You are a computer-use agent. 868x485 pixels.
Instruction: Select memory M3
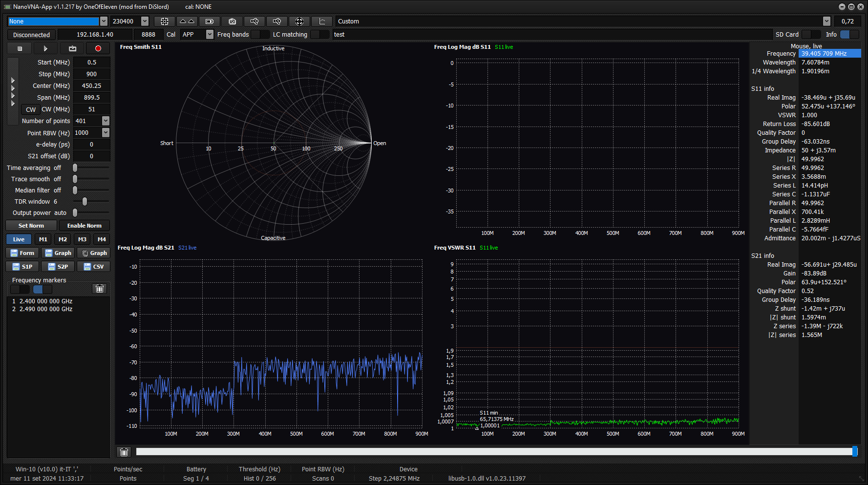[x=82, y=239]
